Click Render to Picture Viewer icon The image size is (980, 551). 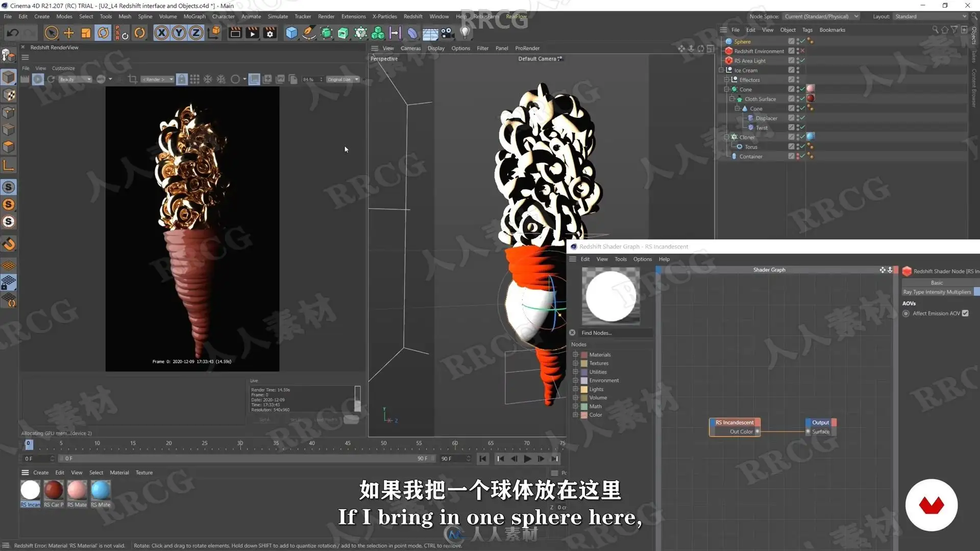pos(253,33)
